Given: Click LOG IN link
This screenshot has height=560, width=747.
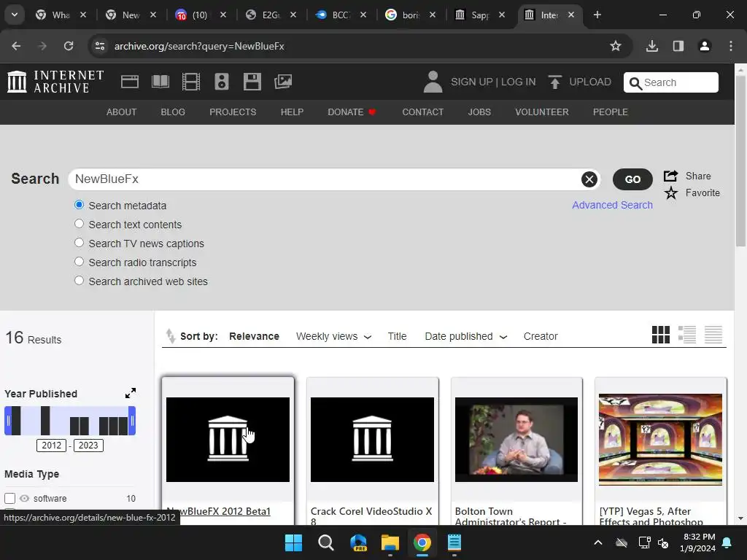Looking at the screenshot, I should 519,82.
